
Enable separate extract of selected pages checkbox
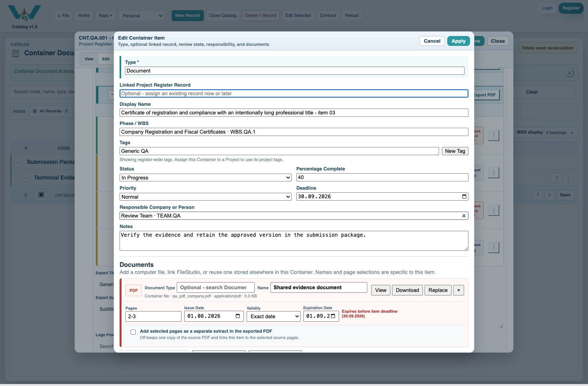[x=133, y=332]
